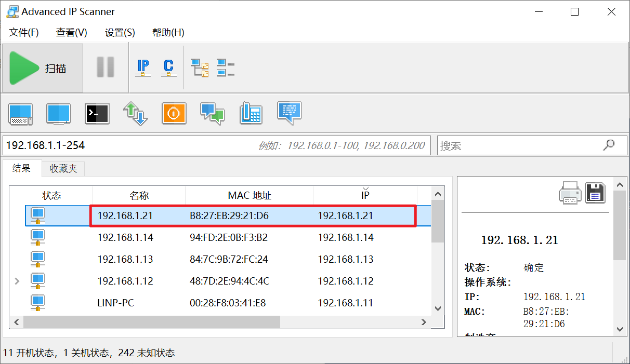Sort by the IP column header

(365, 195)
